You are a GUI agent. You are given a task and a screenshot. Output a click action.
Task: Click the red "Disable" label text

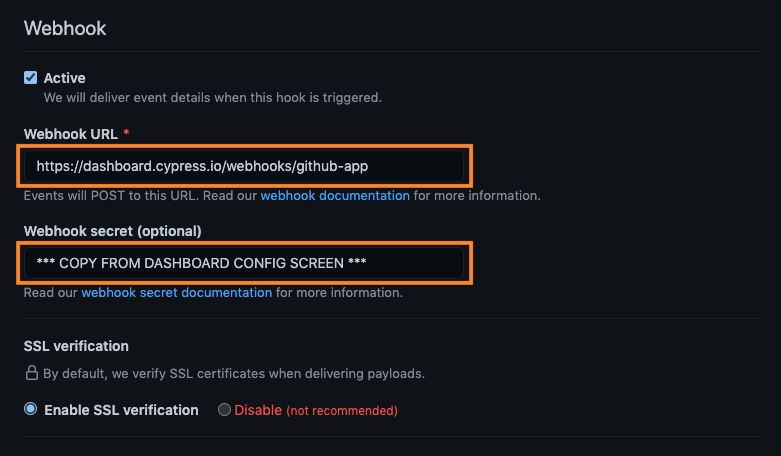(258, 410)
